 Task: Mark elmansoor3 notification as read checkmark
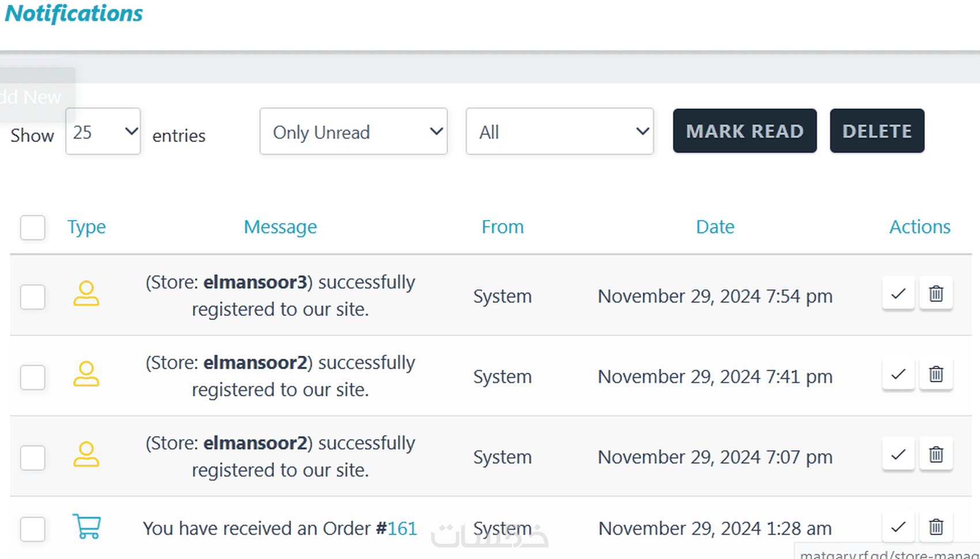coord(898,294)
